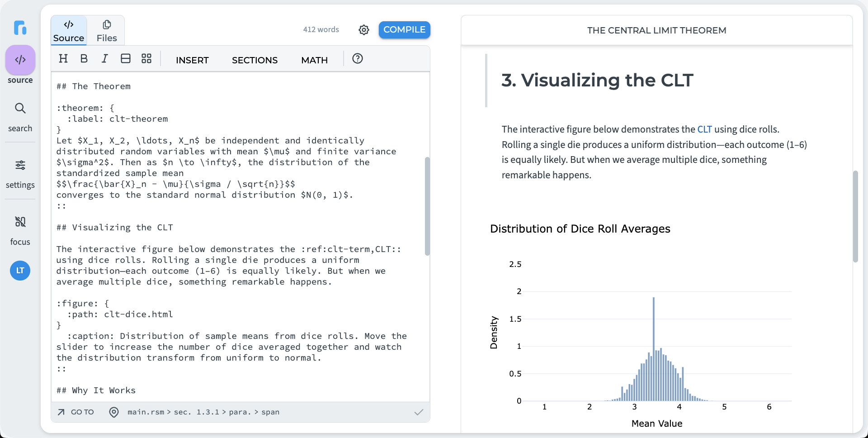Click the Heading format icon
868x438 pixels.
pyautogui.click(x=63, y=59)
